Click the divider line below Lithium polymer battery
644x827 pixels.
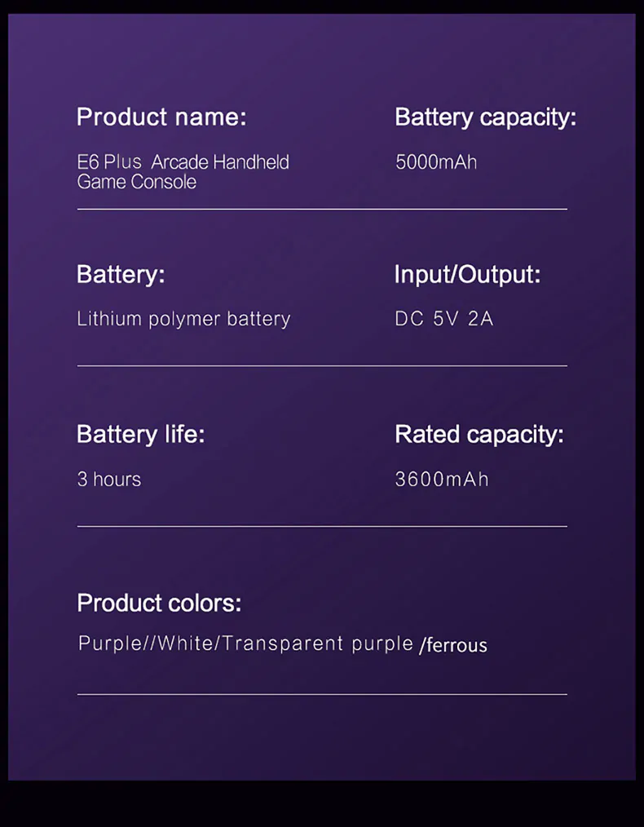tap(322, 366)
